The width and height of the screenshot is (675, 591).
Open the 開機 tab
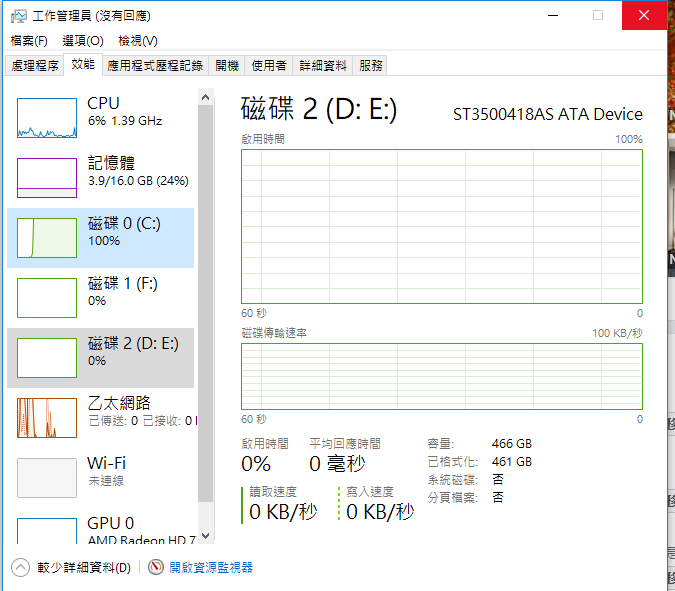(227, 65)
